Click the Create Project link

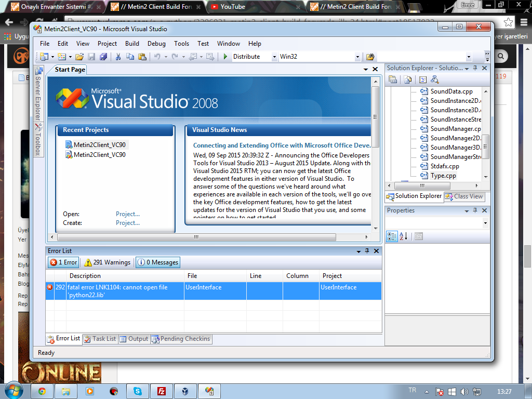(x=128, y=223)
